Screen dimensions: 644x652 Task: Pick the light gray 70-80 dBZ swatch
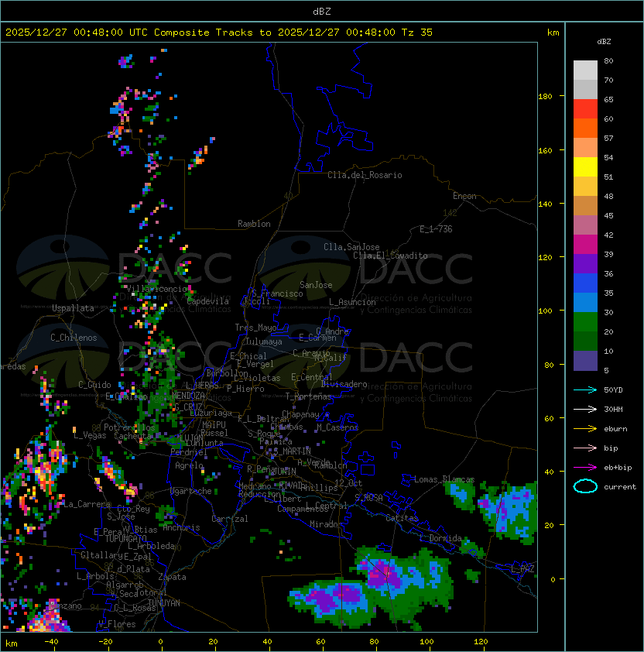(x=585, y=70)
